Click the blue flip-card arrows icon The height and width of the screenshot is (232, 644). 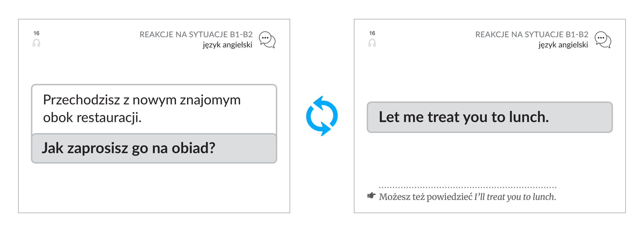322,116
